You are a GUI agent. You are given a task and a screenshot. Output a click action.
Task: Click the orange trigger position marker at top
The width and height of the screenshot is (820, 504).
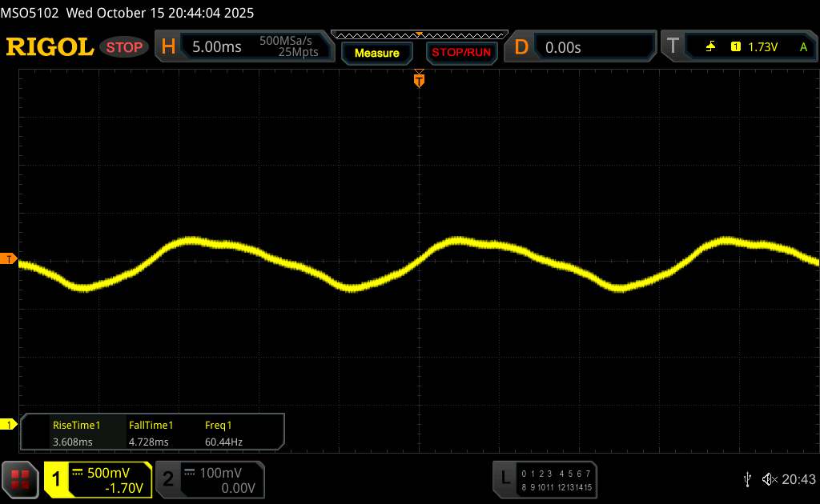[x=418, y=79]
